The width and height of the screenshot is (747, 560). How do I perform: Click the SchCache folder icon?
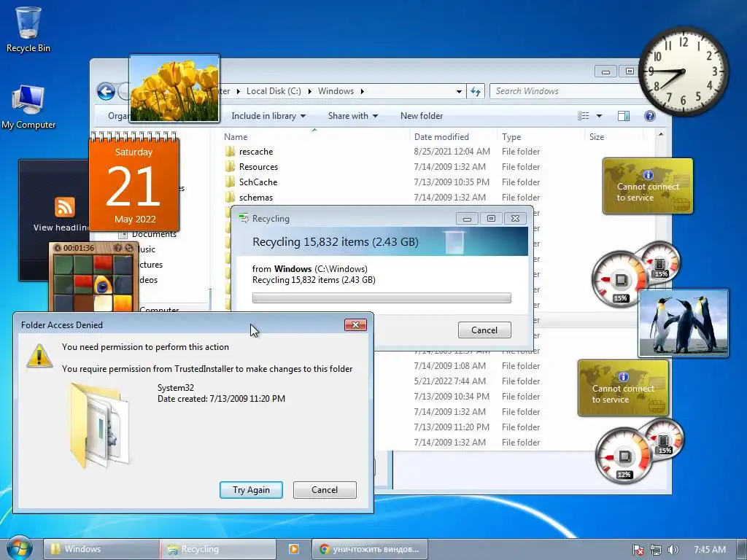(x=230, y=182)
